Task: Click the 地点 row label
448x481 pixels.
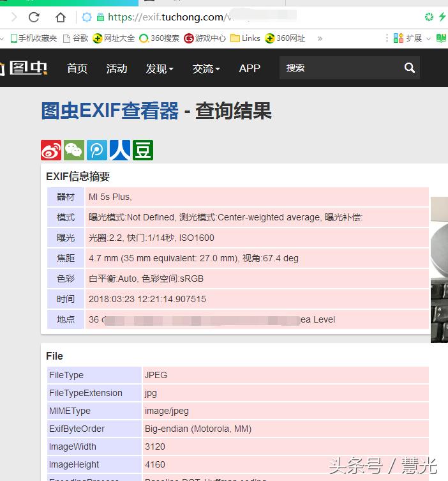Action: pyautogui.click(x=66, y=319)
